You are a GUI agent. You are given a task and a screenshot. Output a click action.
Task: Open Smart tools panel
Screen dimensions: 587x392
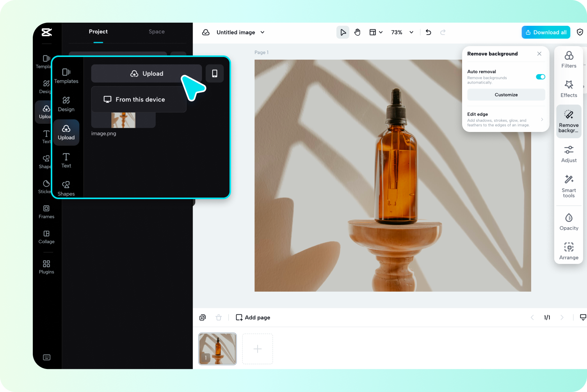pyautogui.click(x=569, y=186)
